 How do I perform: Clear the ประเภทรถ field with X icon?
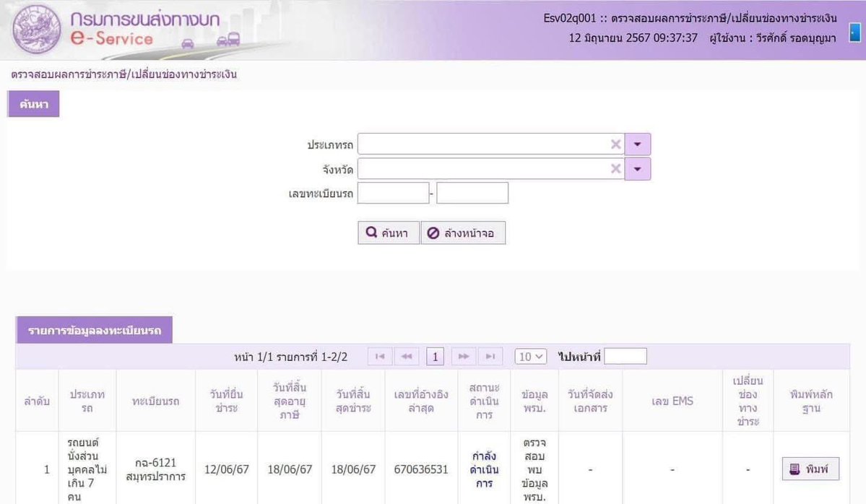point(615,144)
